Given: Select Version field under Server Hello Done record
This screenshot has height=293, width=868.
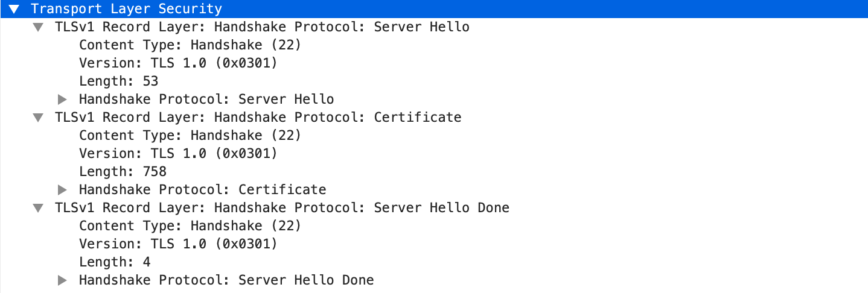Looking at the screenshot, I should click(x=178, y=244).
